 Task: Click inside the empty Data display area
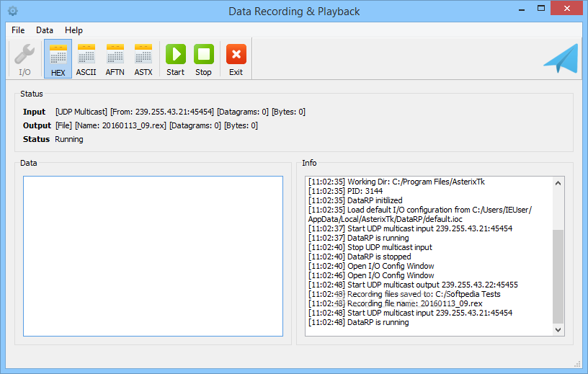(x=153, y=257)
